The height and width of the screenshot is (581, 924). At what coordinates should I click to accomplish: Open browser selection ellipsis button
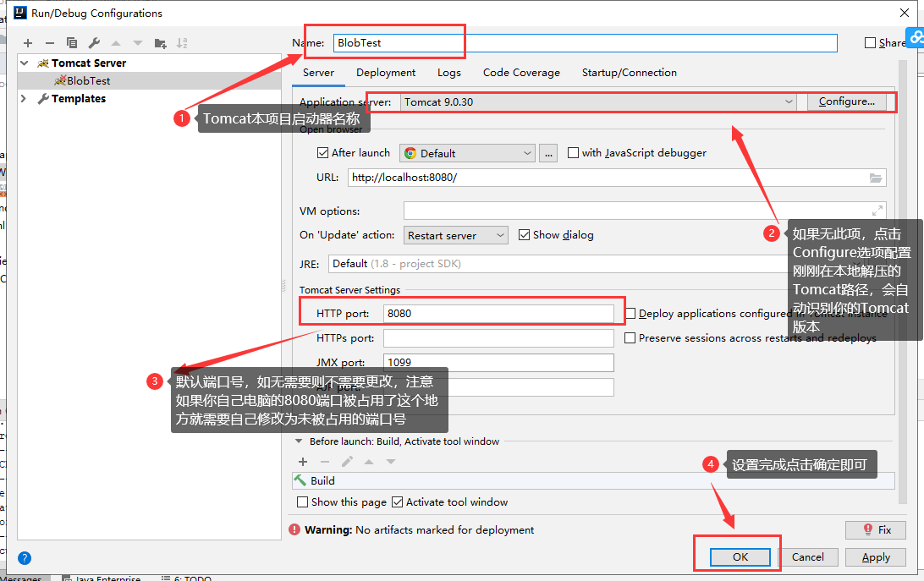click(548, 153)
